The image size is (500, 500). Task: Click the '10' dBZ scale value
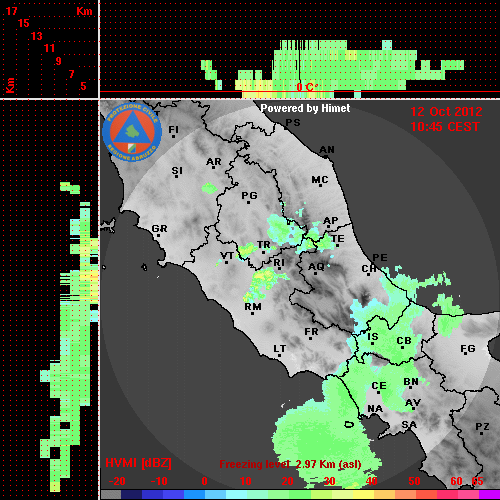(x=245, y=481)
